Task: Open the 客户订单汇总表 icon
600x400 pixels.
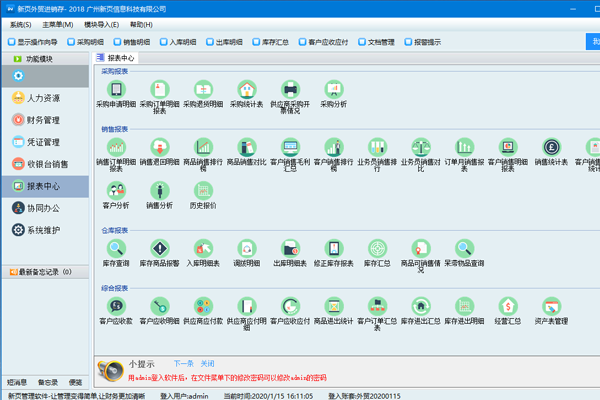Action: 377,307
